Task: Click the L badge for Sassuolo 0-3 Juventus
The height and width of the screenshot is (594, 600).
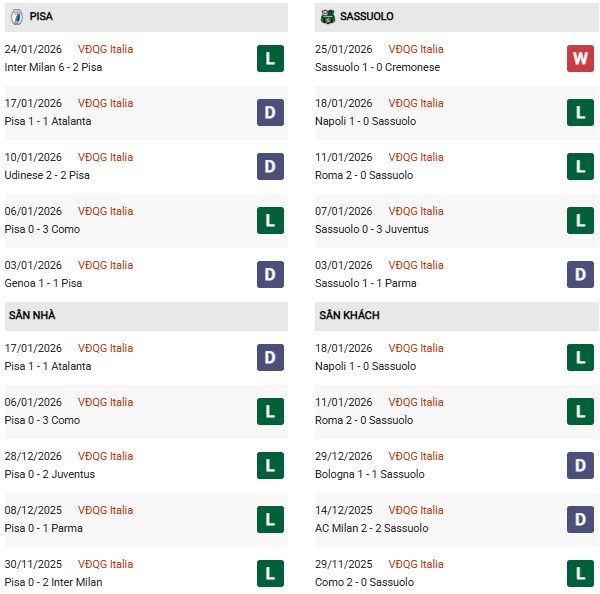Action: [x=580, y=220]
